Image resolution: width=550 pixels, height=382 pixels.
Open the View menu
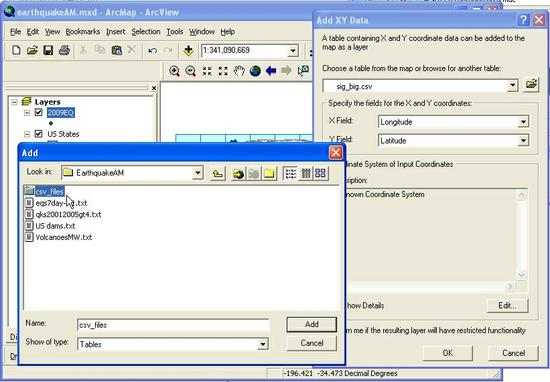click(52, 32)
